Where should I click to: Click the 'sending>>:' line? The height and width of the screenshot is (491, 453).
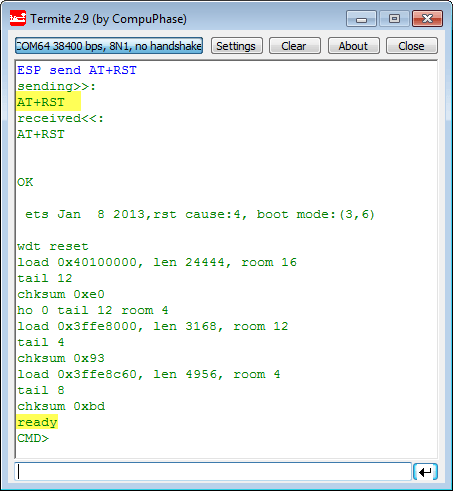pyautogui.click(x=57, y=86)
